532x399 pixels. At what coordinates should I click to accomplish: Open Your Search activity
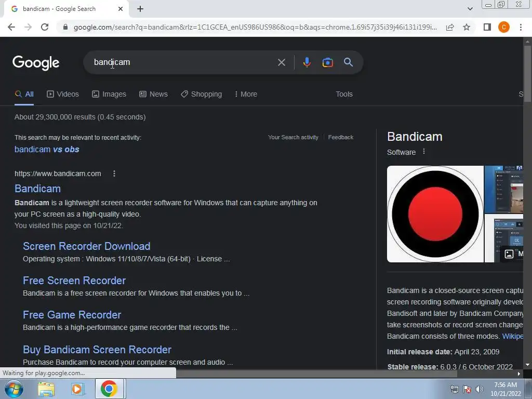coord(293,137)
